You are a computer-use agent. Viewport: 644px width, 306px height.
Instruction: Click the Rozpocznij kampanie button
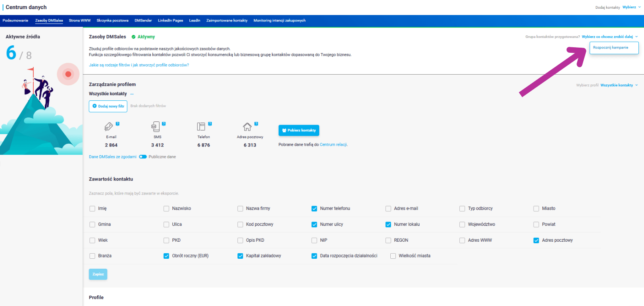(614, 48)
